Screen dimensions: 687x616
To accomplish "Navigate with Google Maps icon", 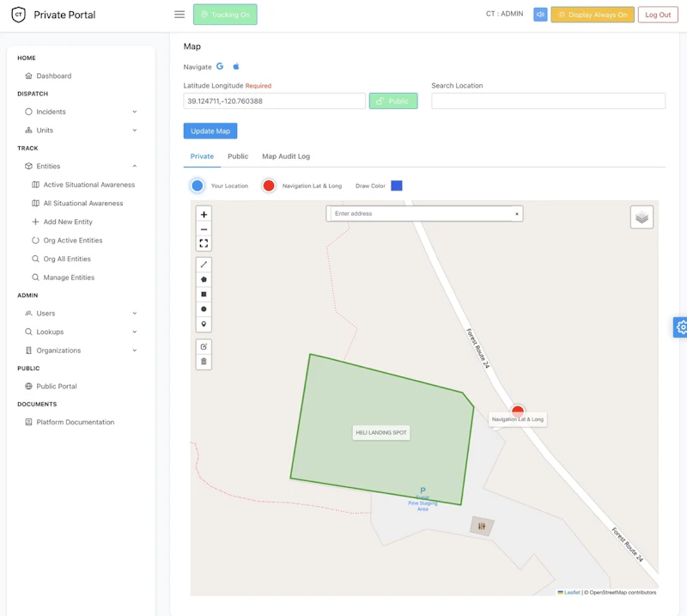I will click(x=220, y=66).
